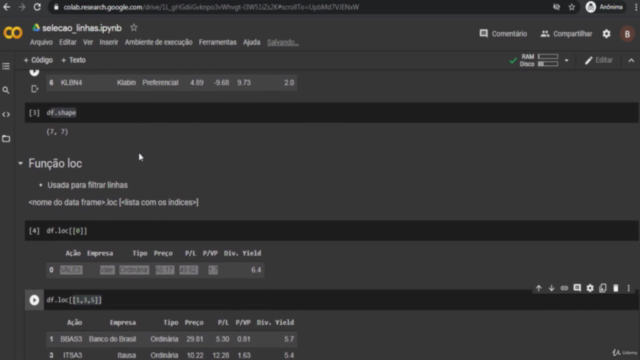Click the Função loc heading
Screen dimensions: 640x360
[x=55, y=163]
